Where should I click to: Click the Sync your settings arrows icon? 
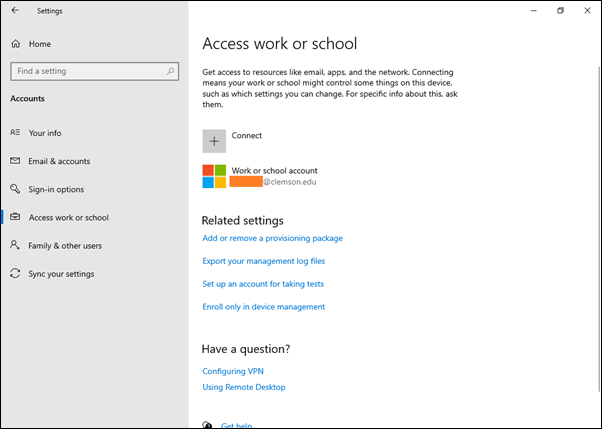point(15,273)
